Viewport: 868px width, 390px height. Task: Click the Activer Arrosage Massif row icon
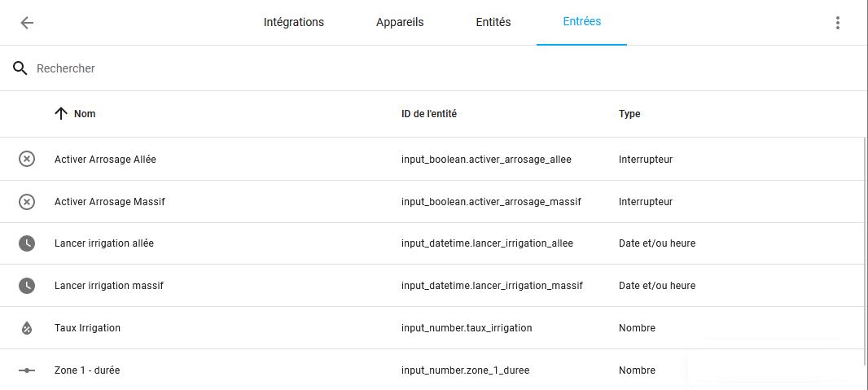(27, 202)
